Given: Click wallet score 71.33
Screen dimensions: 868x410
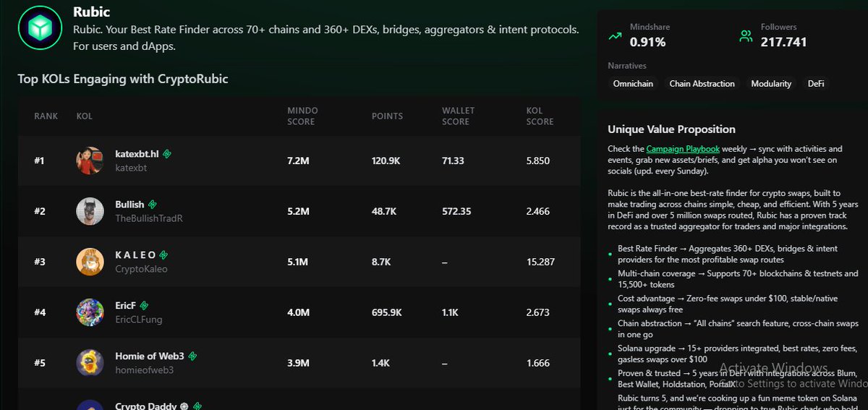Looking at the screenshot, I should coord(453,161).
